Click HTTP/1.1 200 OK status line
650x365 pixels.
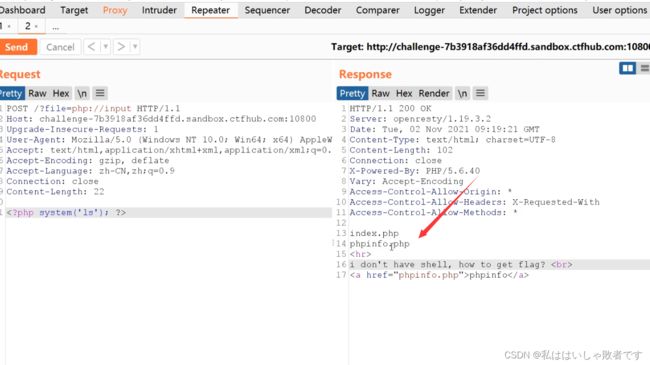(390, 109)
